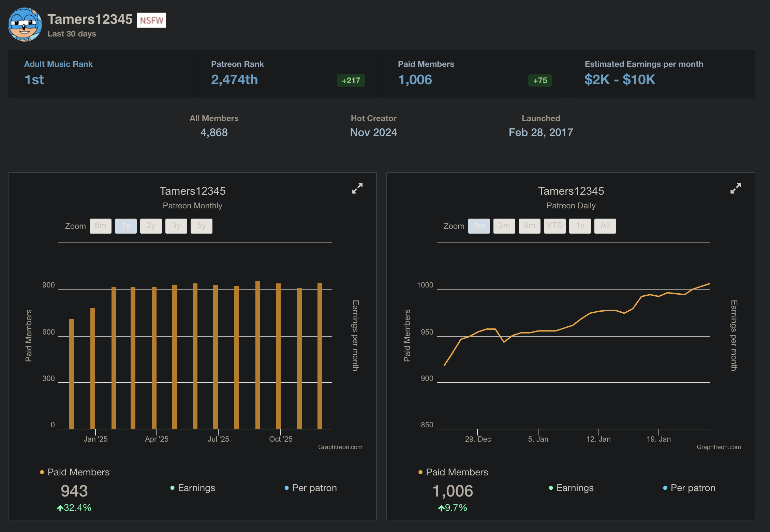Set monthly chart zoom to 5y
The height and width of the screenshot is (532, 770).
click(202, 226)
